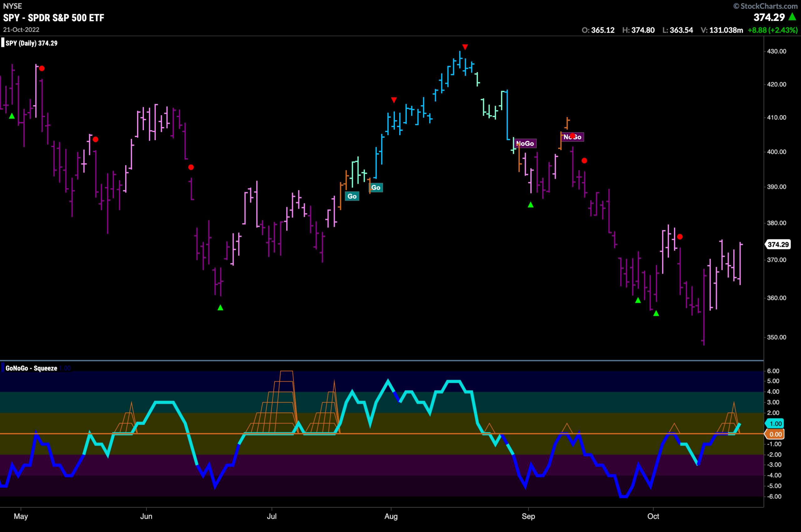Click the red dot near the mid-June gap
The height and width of the screenshot is (532, 801).
191,167
